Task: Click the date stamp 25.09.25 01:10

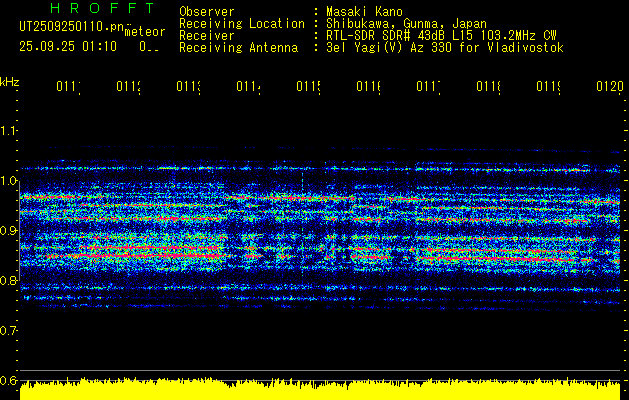Action: 68,47
